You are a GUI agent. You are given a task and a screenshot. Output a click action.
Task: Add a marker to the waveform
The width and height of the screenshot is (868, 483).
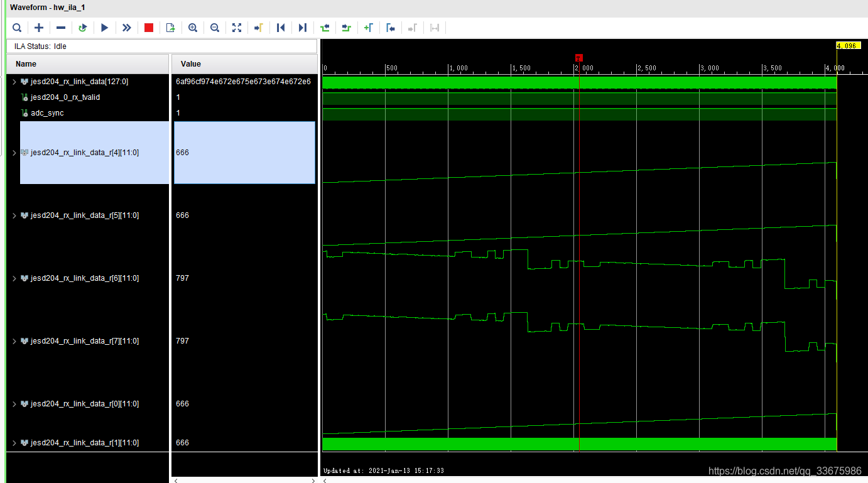pyautogui.click(x=369, y=28)
